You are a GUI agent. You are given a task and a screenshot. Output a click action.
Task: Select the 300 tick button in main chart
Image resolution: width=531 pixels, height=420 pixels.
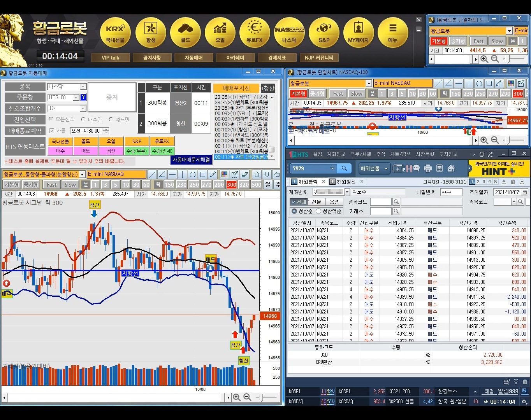click(232, 185)
